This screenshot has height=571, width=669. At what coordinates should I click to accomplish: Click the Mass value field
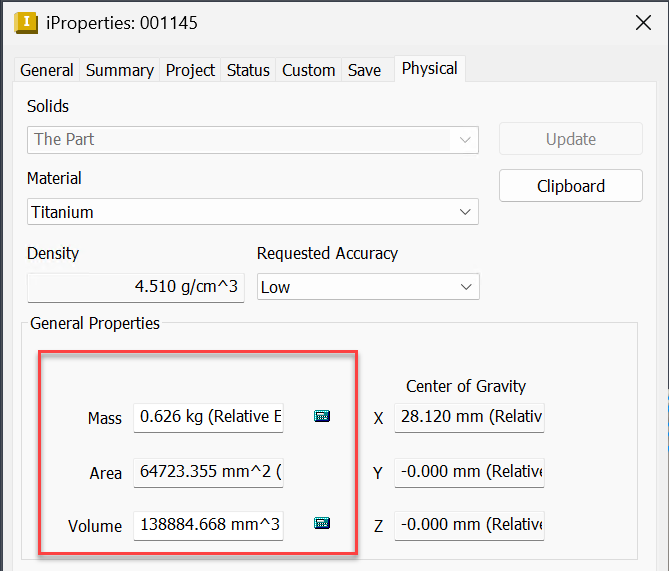tap(208, 417)
